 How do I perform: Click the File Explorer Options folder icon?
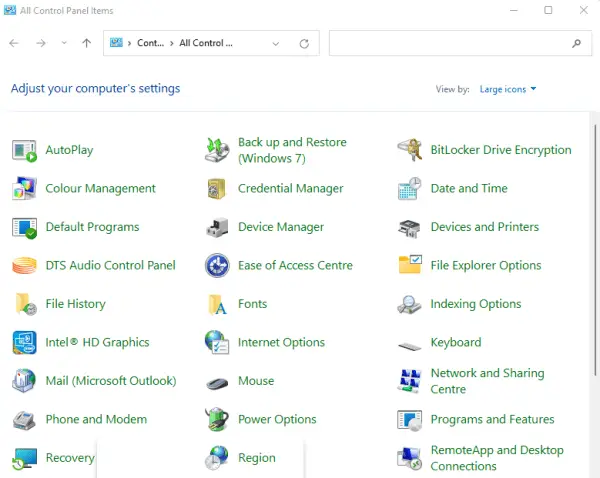coord(410,264)
